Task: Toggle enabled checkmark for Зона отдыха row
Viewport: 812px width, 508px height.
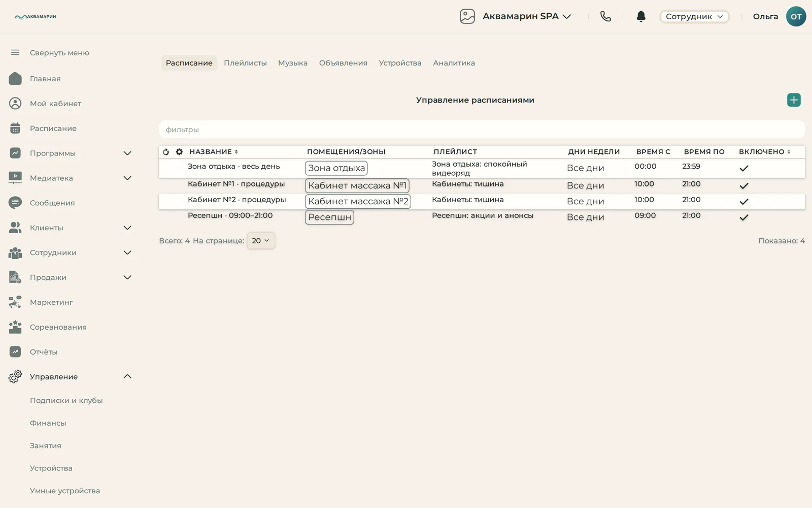Action: click(744, 168)
